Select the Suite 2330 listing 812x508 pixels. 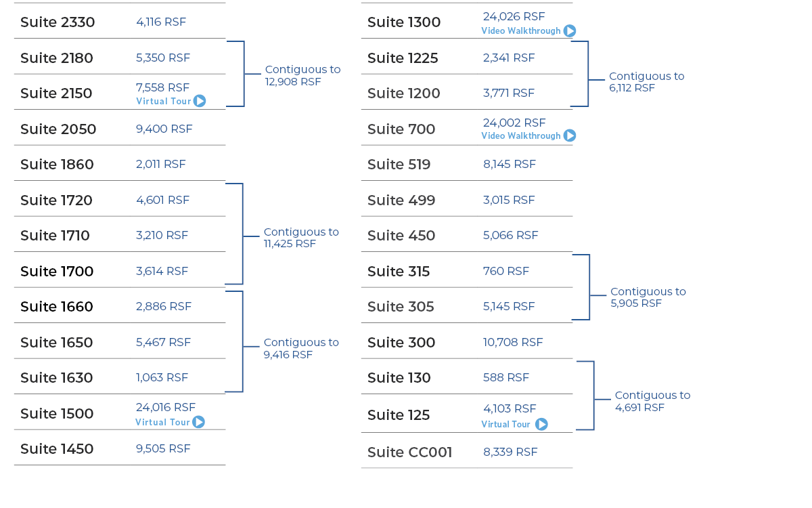point(58,22)
